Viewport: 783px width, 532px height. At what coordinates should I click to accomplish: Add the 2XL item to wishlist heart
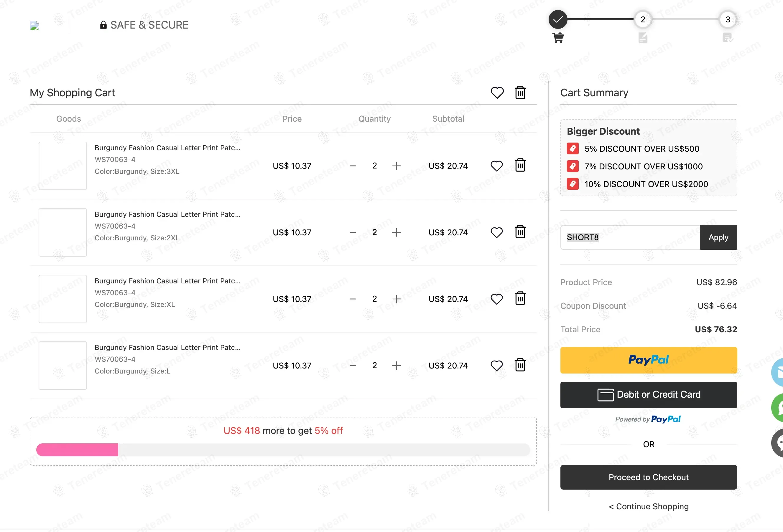click(x=497, y=232)
